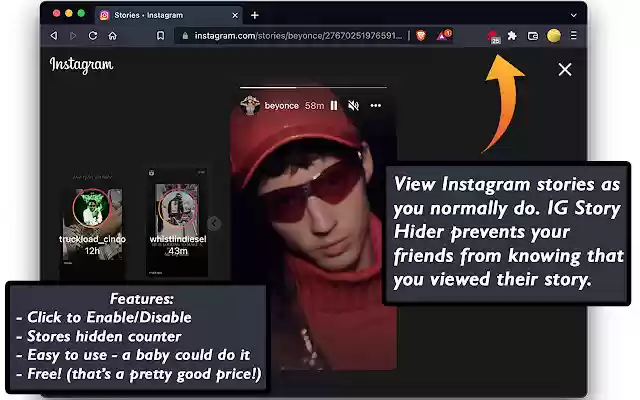Go back in browser history

(x=54, y=36)
